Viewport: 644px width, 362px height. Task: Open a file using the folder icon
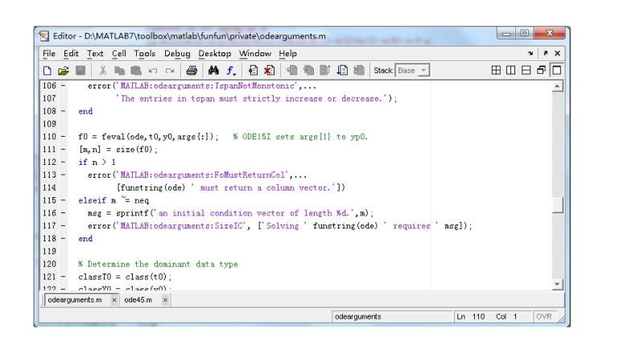pyautogui.click(x=64, y=71)
